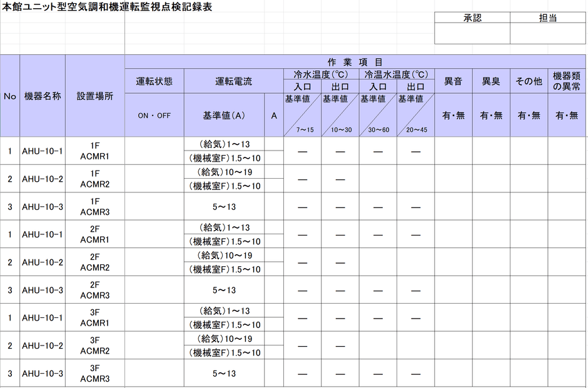Select the 異音 column header
Screen dimensions: 588x388
pyautogui.click(x=454, y=81)
